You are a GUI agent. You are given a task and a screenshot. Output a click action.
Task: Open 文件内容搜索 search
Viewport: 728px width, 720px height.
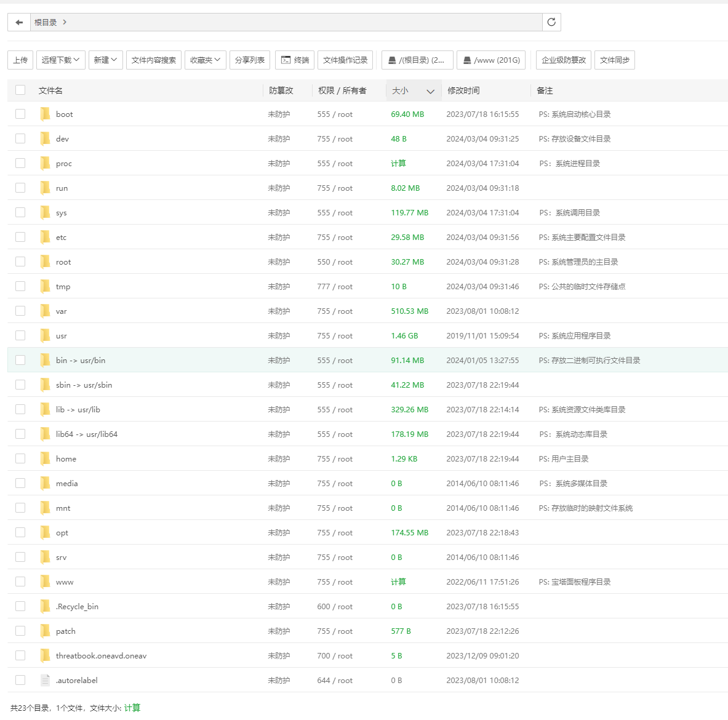[154, 60]
